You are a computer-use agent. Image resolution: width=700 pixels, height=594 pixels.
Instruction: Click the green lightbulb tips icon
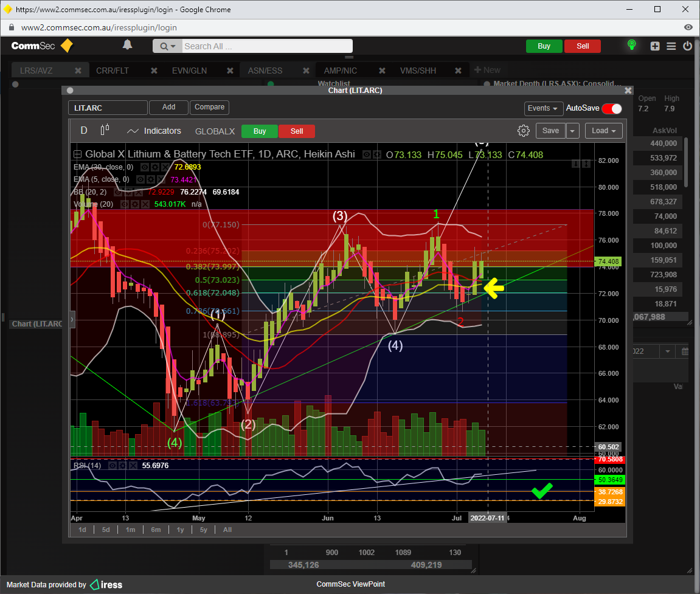632,45
